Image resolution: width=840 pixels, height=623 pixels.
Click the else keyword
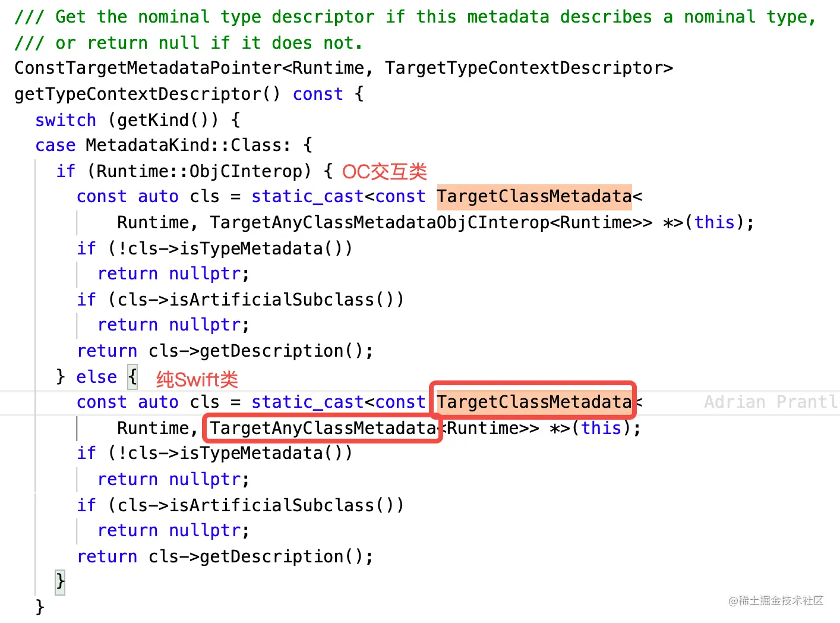coord(96,377)
